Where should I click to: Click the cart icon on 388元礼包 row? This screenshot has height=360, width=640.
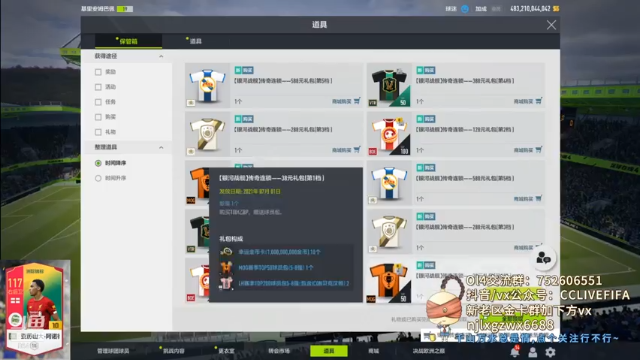click(539, 101)
